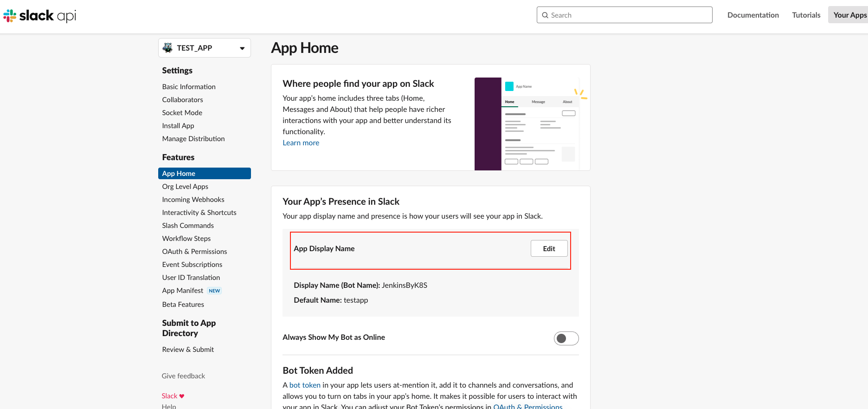The image size is (868, 409).
Task: Click the TEST_APP app avatar icon
Action: pyautogui.click(x=167, y=48)
